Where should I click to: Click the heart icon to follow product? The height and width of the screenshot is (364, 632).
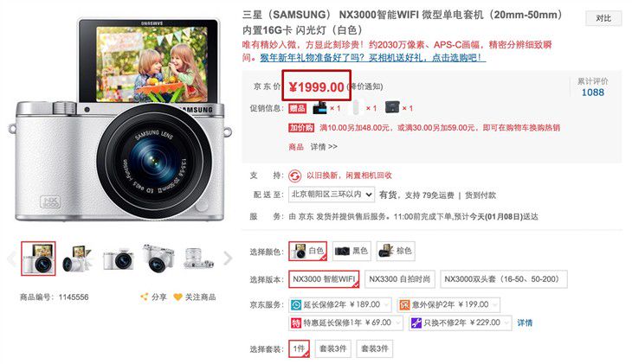[177, 297]
